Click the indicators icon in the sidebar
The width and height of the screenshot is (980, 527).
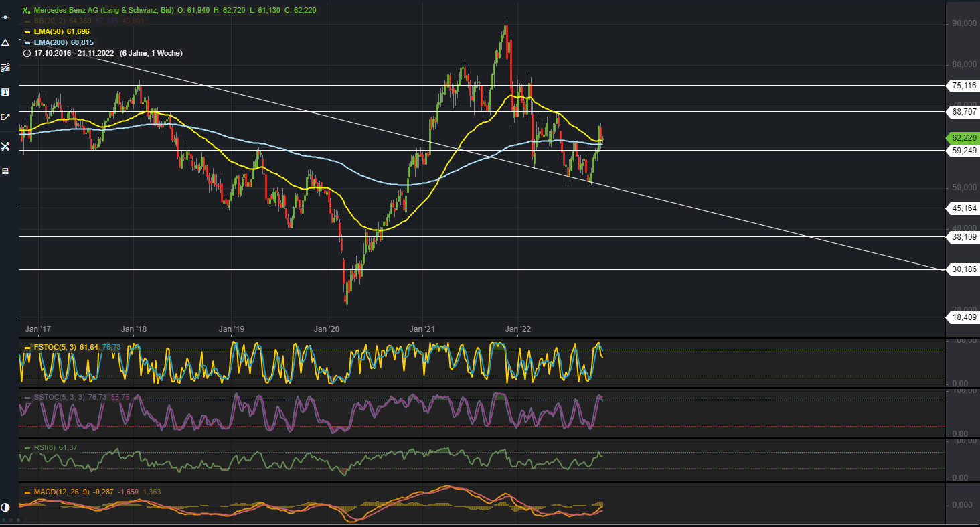click(x=6, y=67)
